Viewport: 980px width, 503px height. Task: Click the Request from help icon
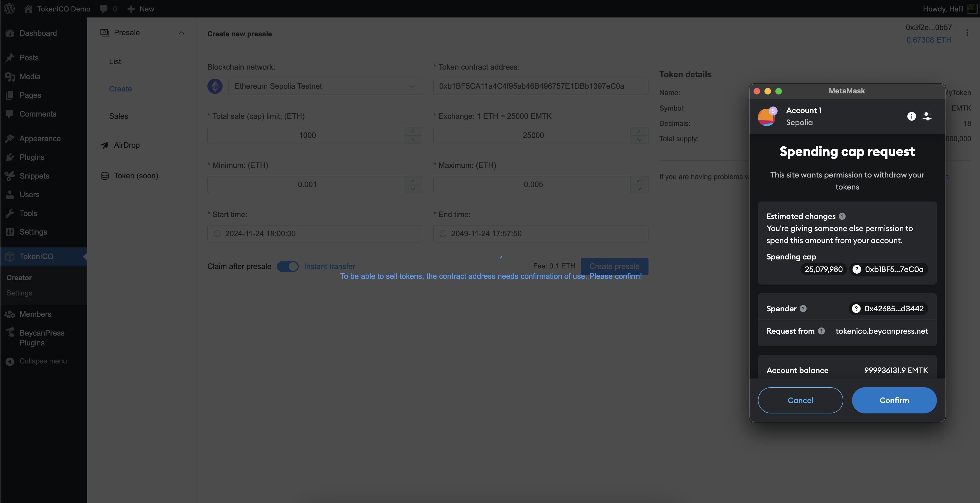(821, 331)
